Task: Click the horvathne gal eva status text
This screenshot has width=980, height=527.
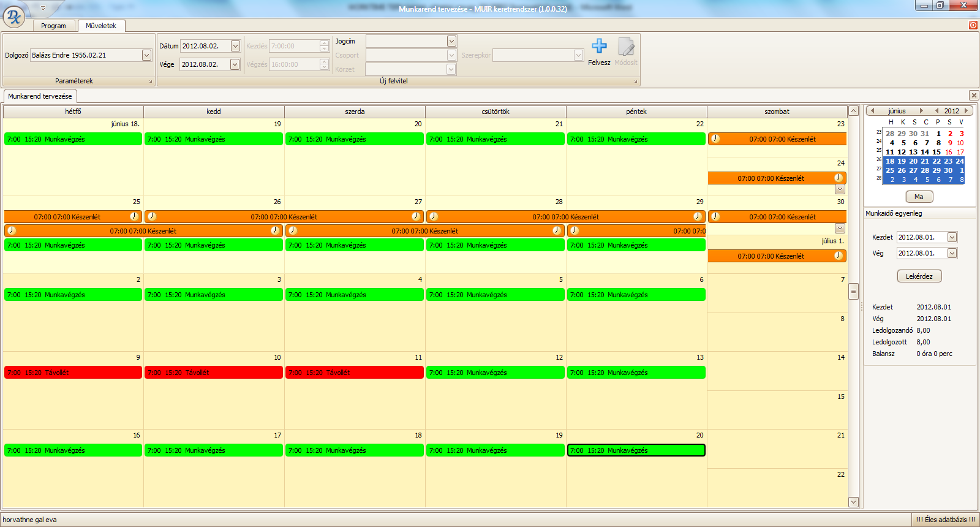Action: [x=29, y=520]
